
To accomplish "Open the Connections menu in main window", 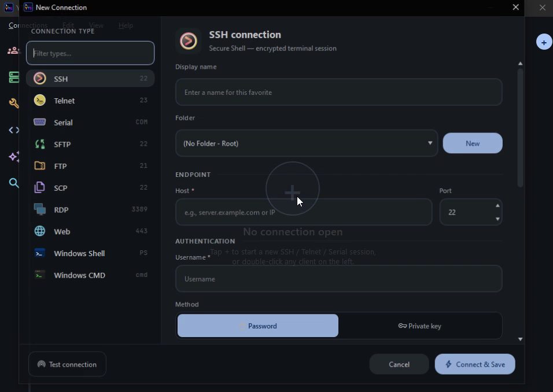I will coord(28,25).
